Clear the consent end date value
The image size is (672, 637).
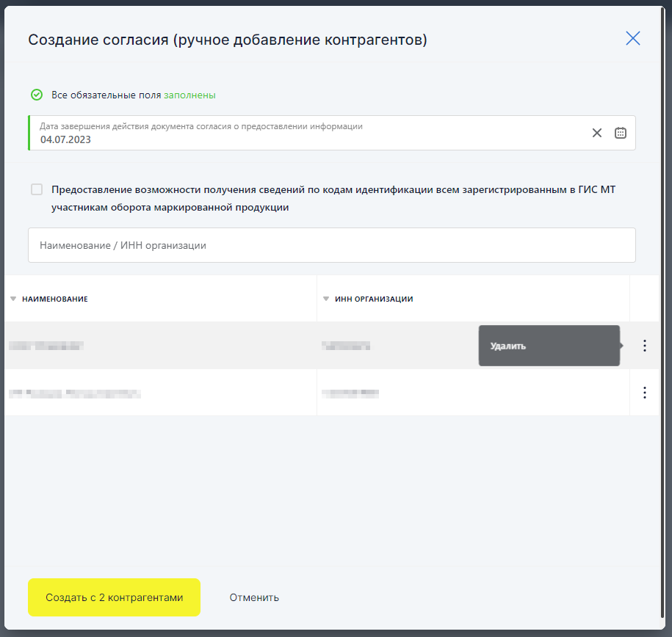click(x=596, y=133)
